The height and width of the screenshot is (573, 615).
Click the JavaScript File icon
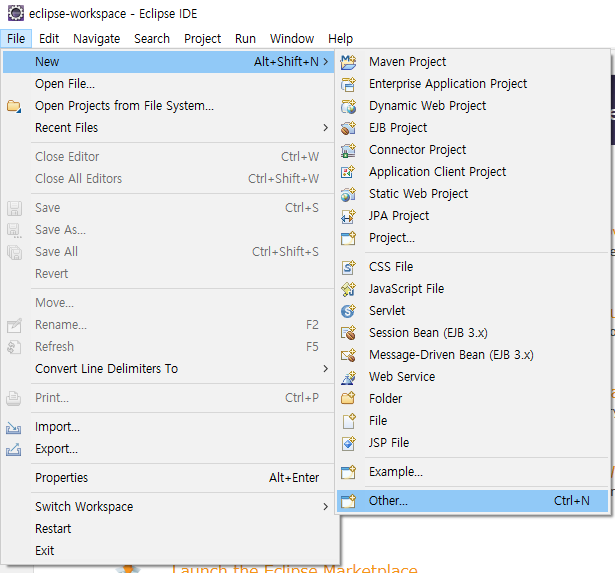point(348,289)
